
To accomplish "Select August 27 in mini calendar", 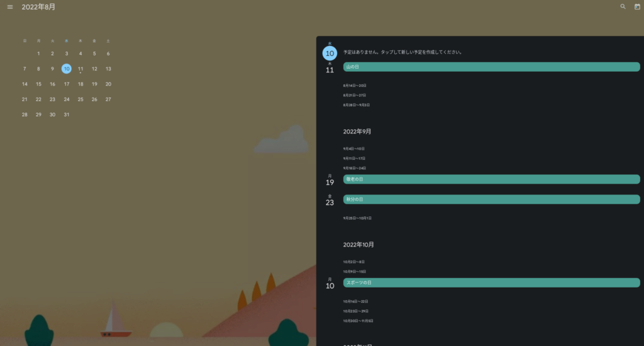I will [x=108, y=99].
